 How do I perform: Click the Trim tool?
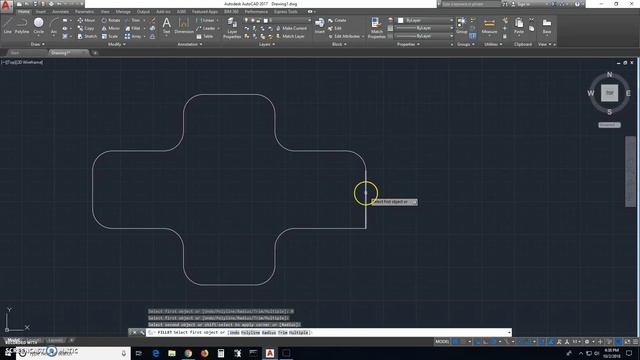point(133,20)
